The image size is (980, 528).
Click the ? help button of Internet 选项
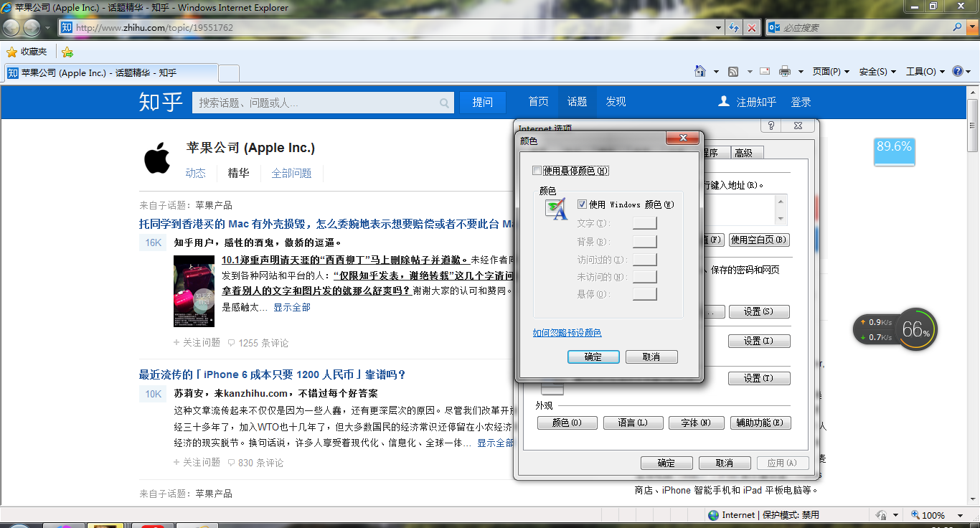(771, 126)
